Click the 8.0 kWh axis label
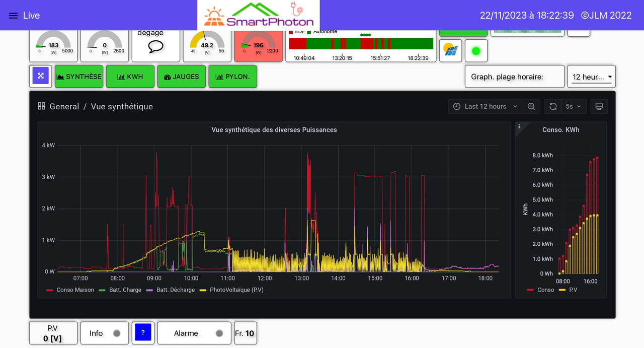Screen dimensions: 644x348 pos(543,155)
